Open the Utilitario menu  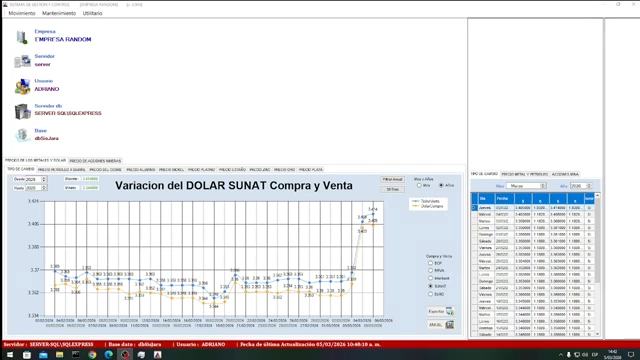click(x=92, y=13)
